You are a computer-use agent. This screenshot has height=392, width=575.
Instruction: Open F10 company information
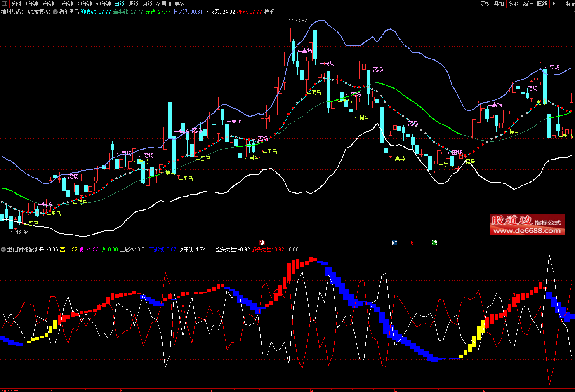click(557, 4)
